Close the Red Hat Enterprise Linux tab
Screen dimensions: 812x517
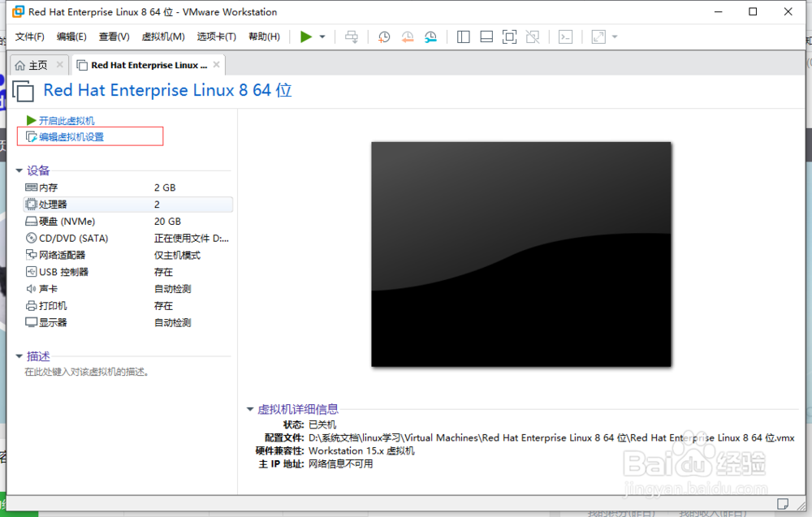[217, 65]
